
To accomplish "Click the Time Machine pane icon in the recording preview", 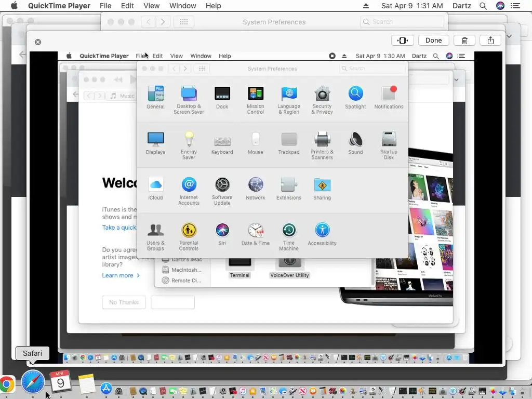I will tap(289, 230).
